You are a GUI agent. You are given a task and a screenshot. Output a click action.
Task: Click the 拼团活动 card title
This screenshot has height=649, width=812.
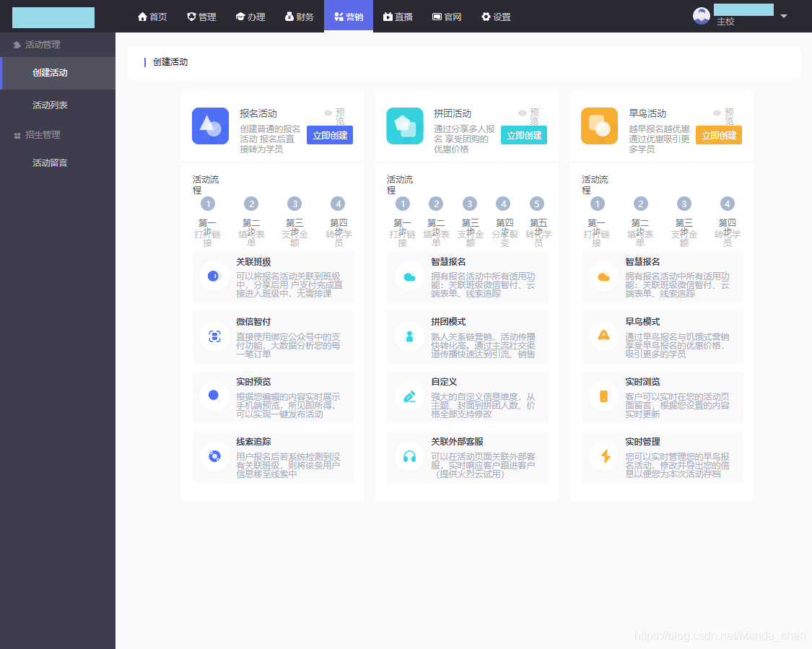[453, 113]
